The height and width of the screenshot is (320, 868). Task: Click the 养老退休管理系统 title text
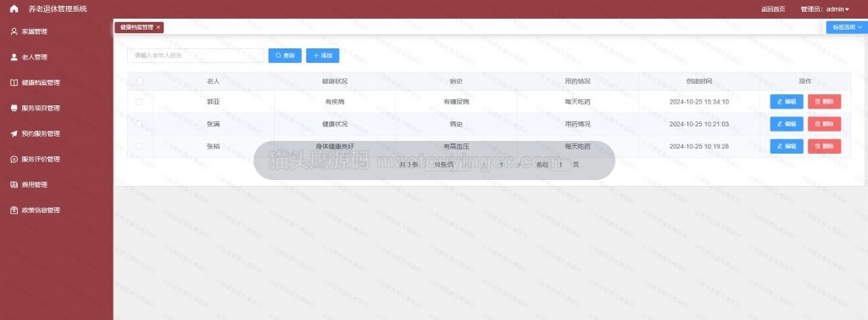(58, 8)
